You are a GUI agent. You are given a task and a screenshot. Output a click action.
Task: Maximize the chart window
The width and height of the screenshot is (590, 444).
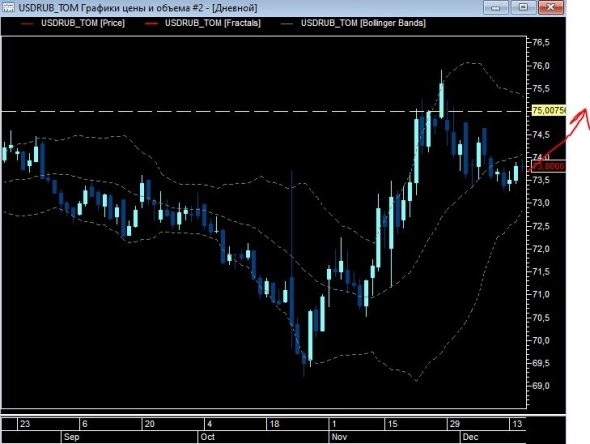tap(523, 7)
